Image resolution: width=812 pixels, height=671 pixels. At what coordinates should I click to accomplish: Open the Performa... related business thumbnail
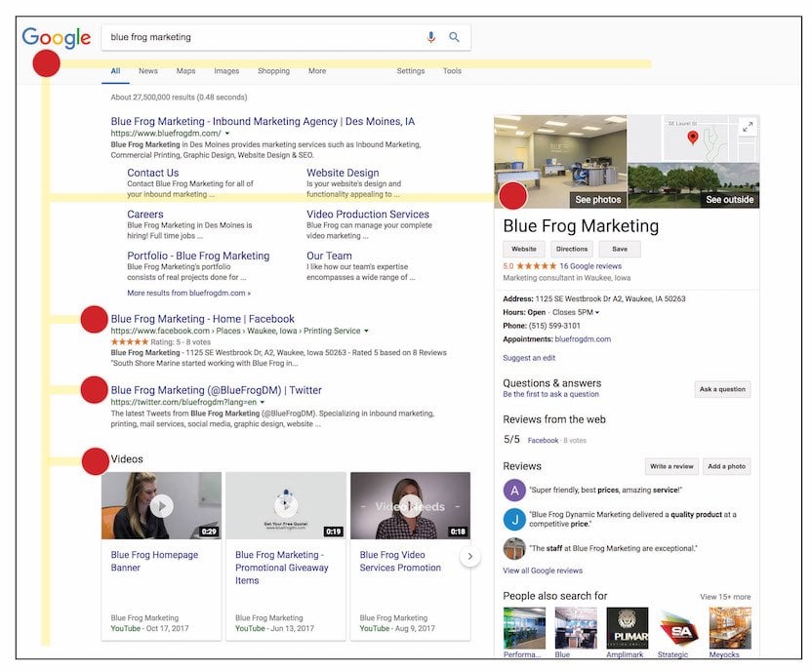click(524, 628)
